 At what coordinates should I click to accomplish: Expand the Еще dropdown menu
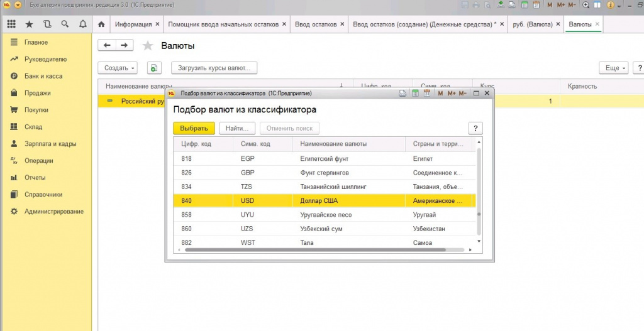pos(614,68)
